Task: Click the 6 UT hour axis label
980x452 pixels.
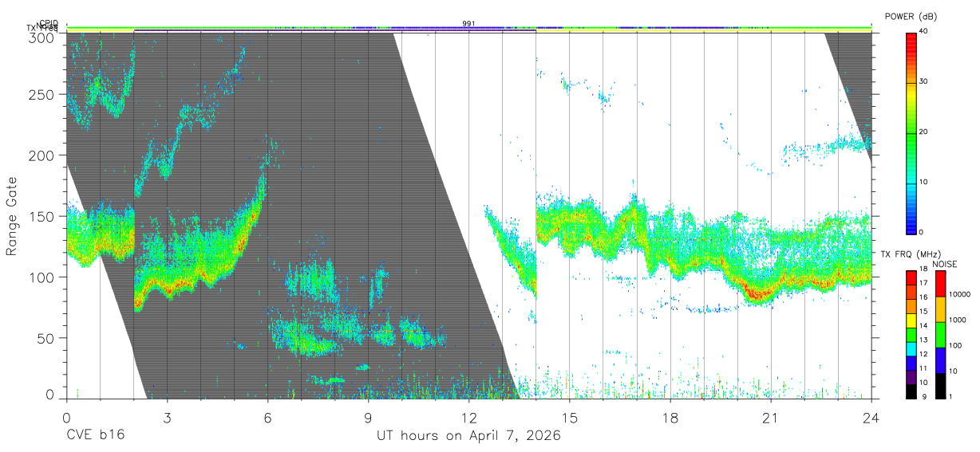Action: click(x=267, y=417)
